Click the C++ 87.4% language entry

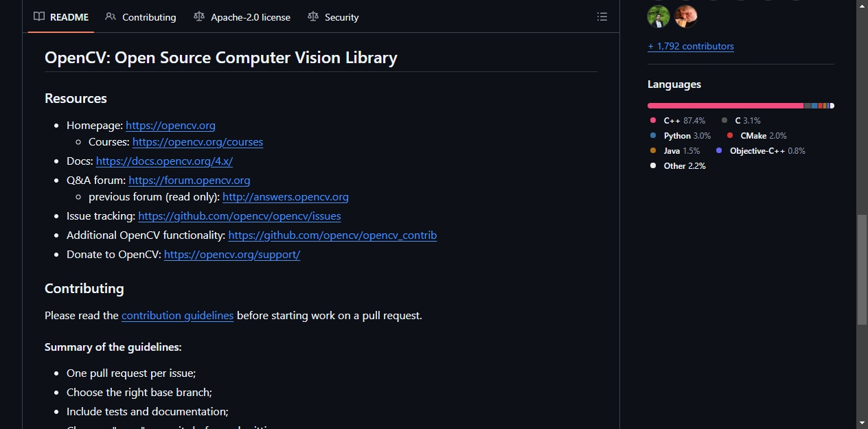[677, 121]
